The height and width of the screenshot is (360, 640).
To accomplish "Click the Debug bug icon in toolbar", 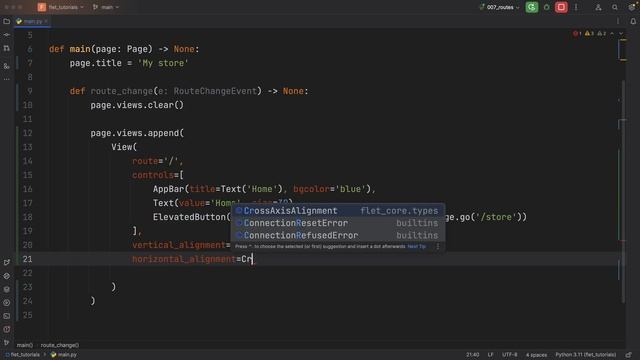I will (547, 7).
